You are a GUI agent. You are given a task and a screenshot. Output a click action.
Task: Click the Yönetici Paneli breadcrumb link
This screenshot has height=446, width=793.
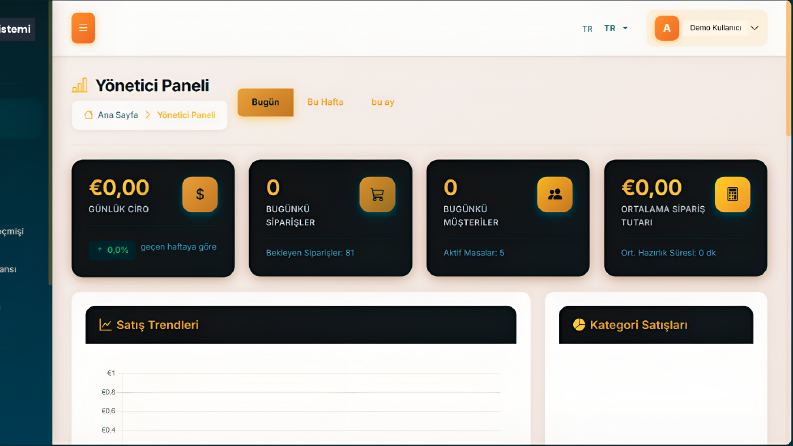pos(186,115)
